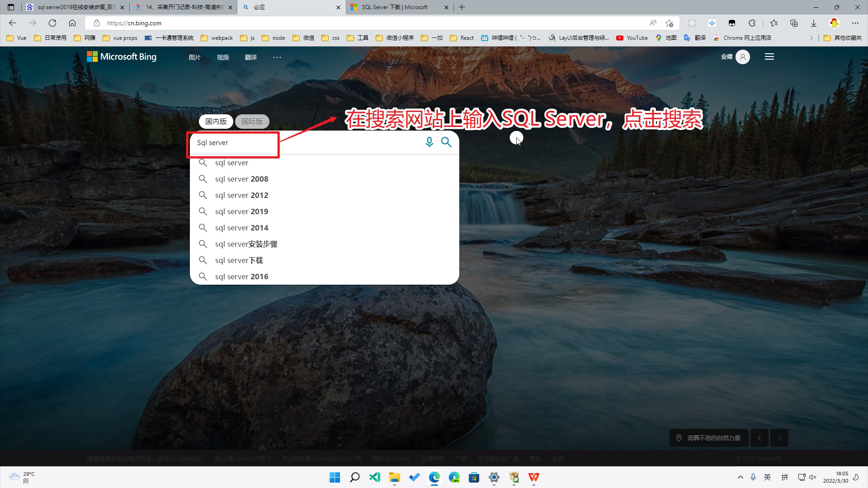Open Windows Start menu
Image resolution: width=868 pixels, height=488 pixels.
click(335, 477)
